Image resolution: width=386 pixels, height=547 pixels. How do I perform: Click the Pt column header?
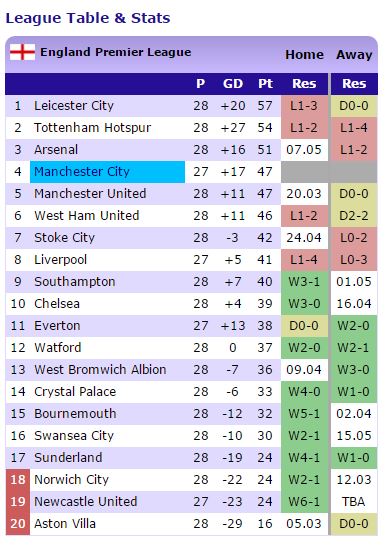tap(265, 84)
